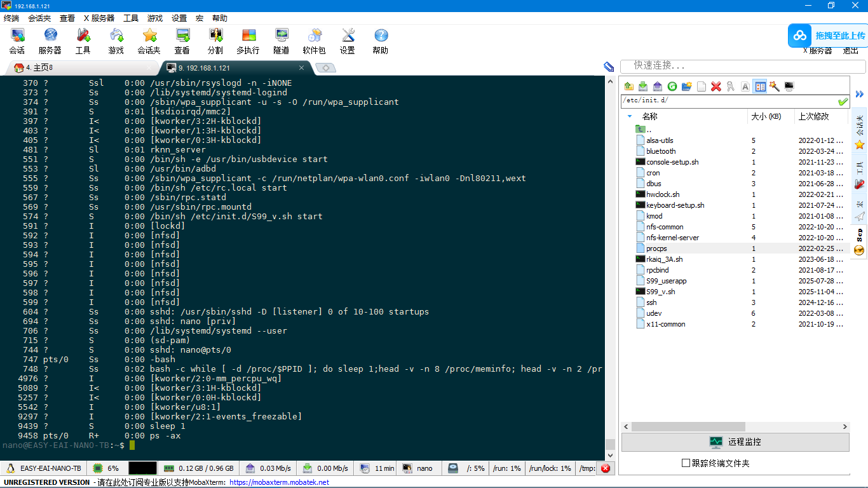The width and height of the screenshot is (868, 488).
Task: Open terminal icon in SFTP toolbar
Action: pyautogui.click(x=789, y=86)
